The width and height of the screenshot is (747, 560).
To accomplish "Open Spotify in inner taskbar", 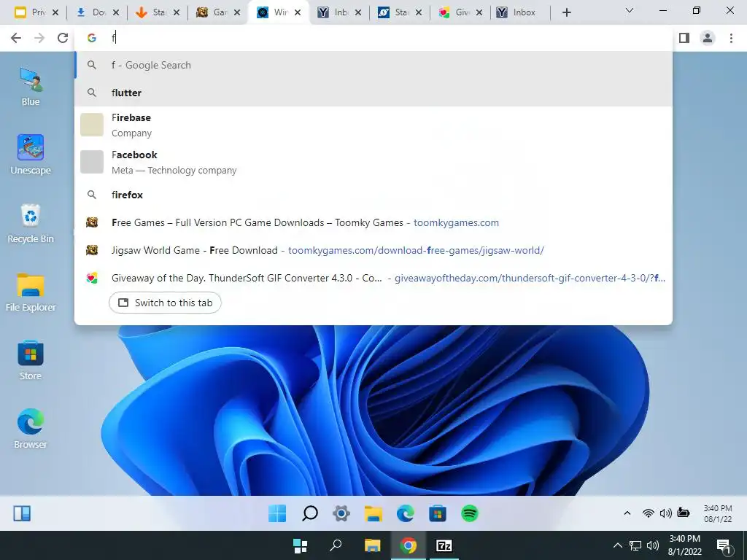I will pyautogui.click(x=470, y=513).
